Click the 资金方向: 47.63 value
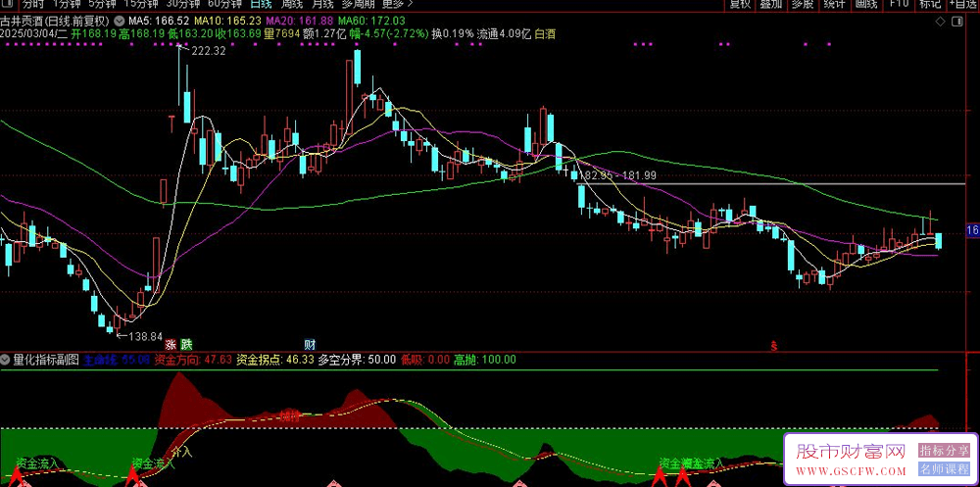This screenshot has width=980, height=487. [x=193, y=360]
